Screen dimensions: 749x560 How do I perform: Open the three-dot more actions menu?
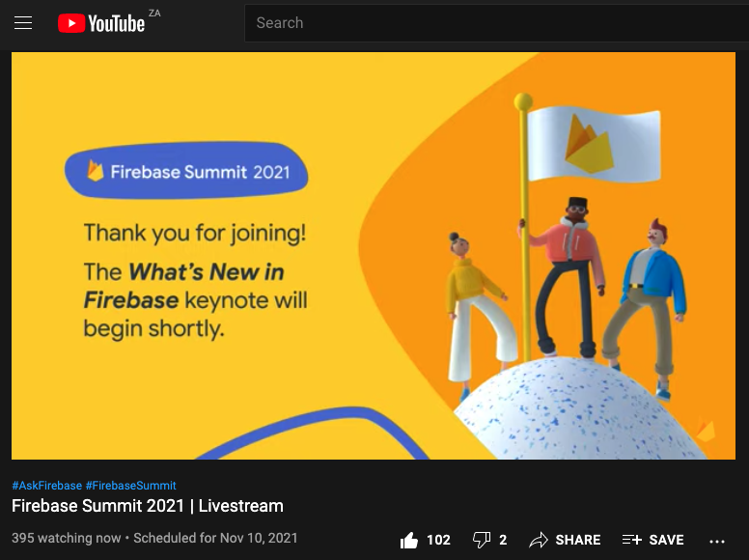(x=717, y=541)
